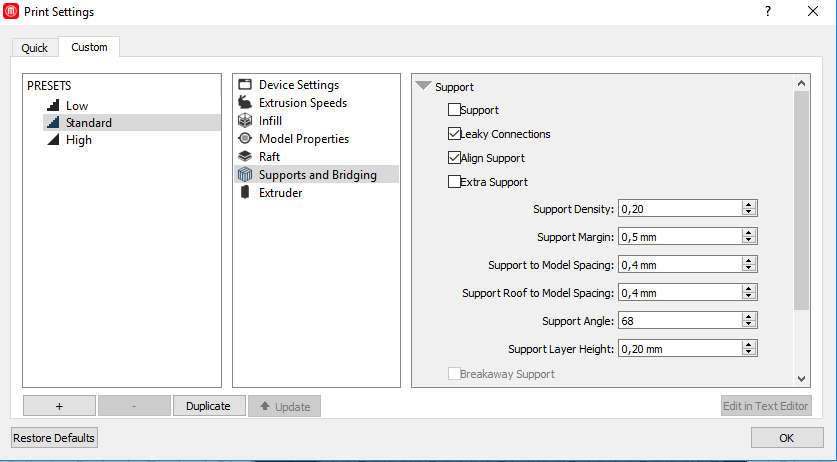The width and height of the screenshot is (837, 462).
Task: Select the Model Properties icon
Action: (245, 139)
